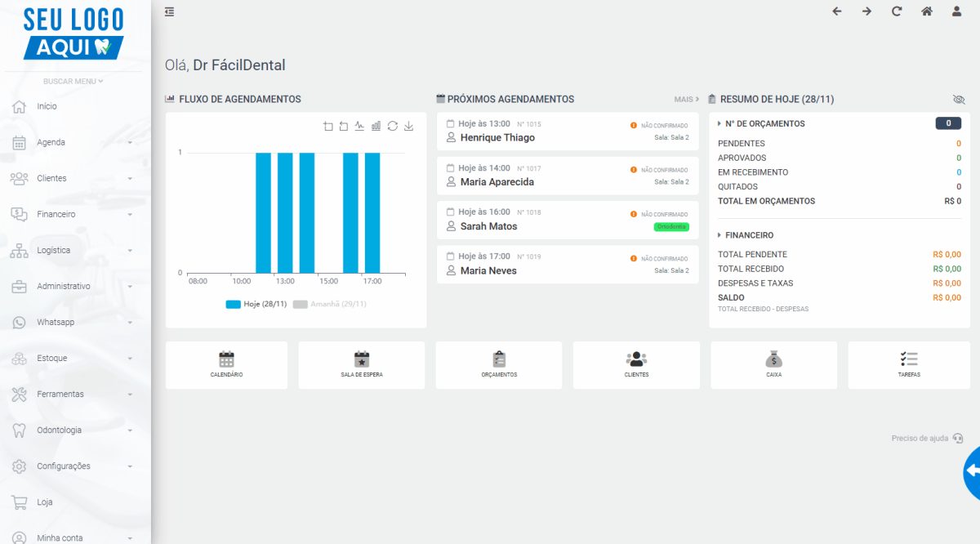980x544 pixels.
Task: Download the appointments chart as image
Action: [409, 126]
